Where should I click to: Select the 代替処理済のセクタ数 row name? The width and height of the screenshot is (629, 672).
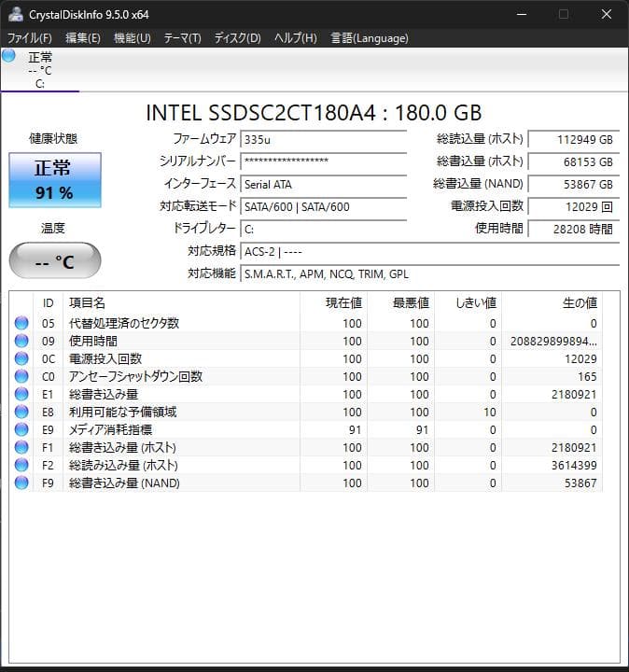pos(124,323)
